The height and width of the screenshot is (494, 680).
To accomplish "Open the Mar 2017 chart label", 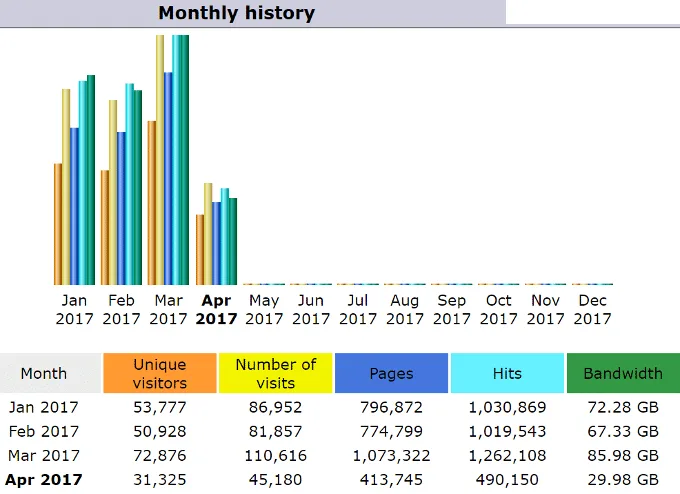I will click(x=168, y=309).
